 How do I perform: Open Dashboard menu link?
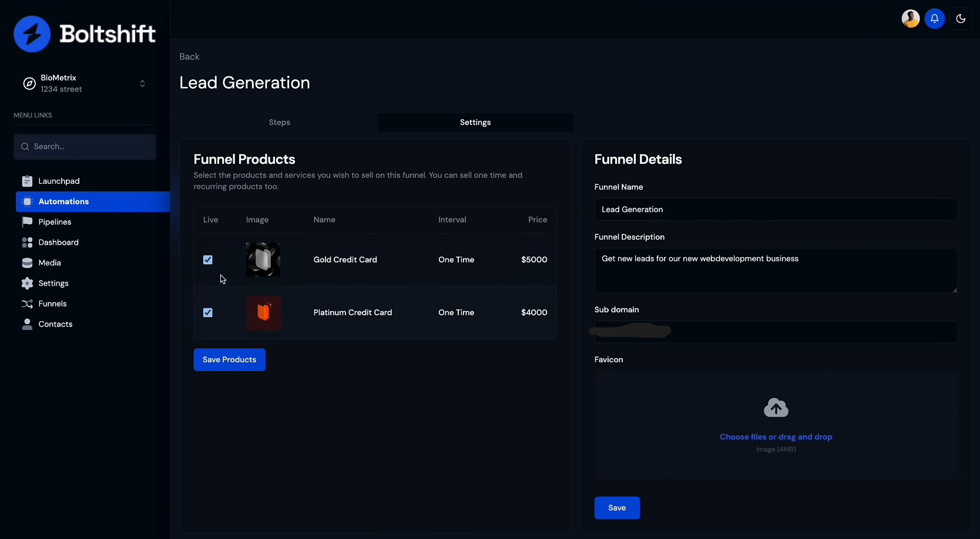coord(58,242)
